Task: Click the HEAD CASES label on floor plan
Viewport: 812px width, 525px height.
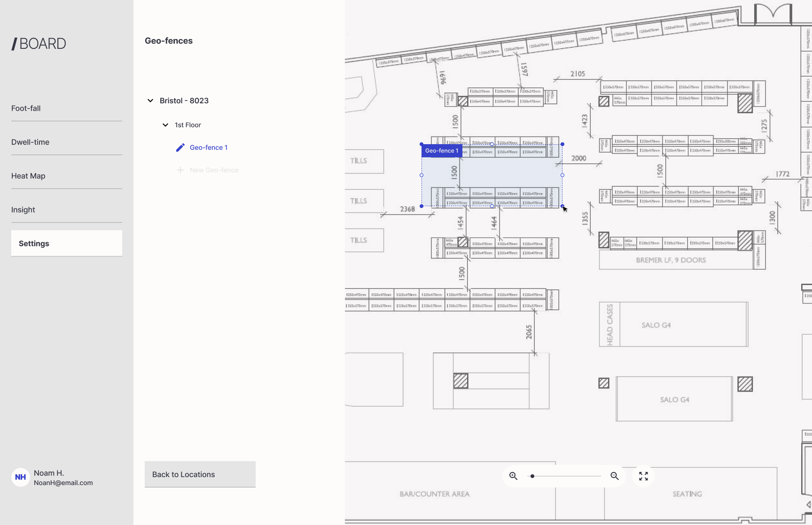Action: tap(610, 325)
